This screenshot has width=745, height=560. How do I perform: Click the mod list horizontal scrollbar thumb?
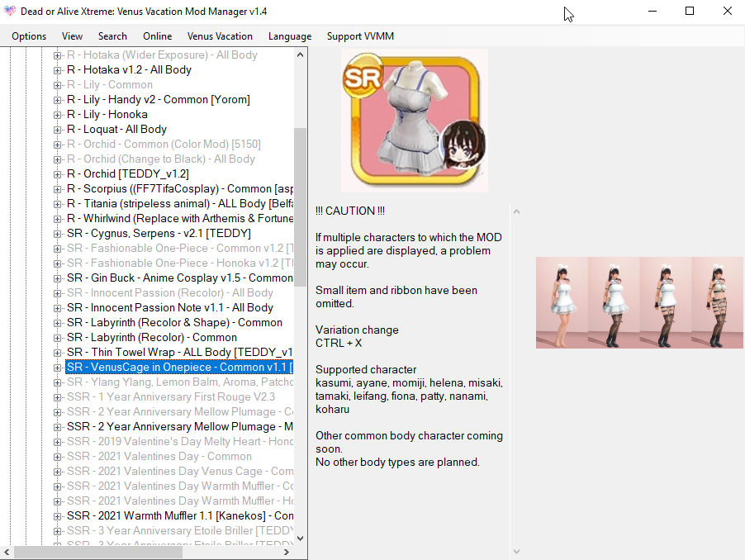pyautogui.click(x=98, y=552)
